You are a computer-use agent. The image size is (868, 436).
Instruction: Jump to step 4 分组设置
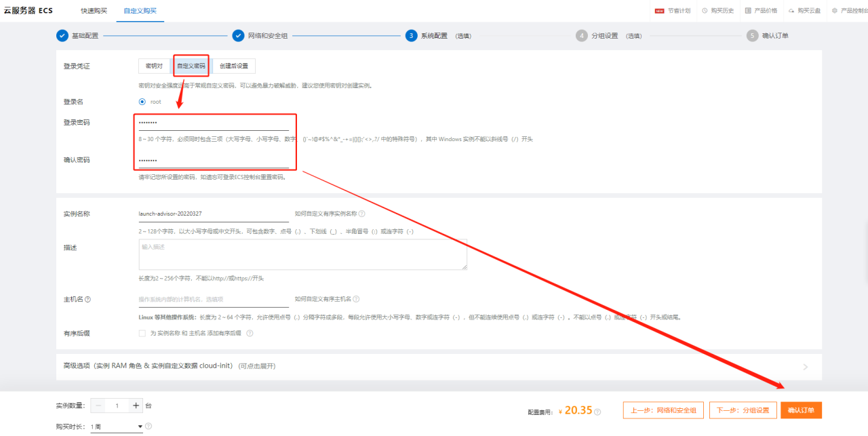(x=582, y=36)
